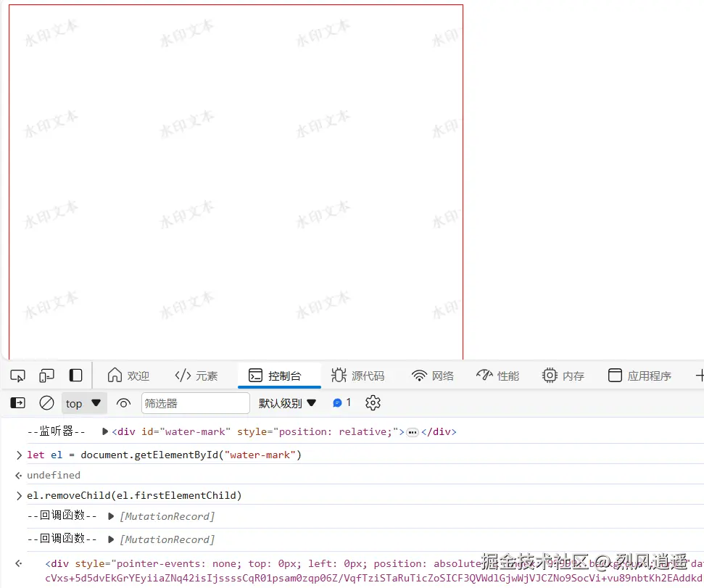Click the returned div pointer-events output
Image resolution: width=704 pixels, height=588 pixels.
374,571
